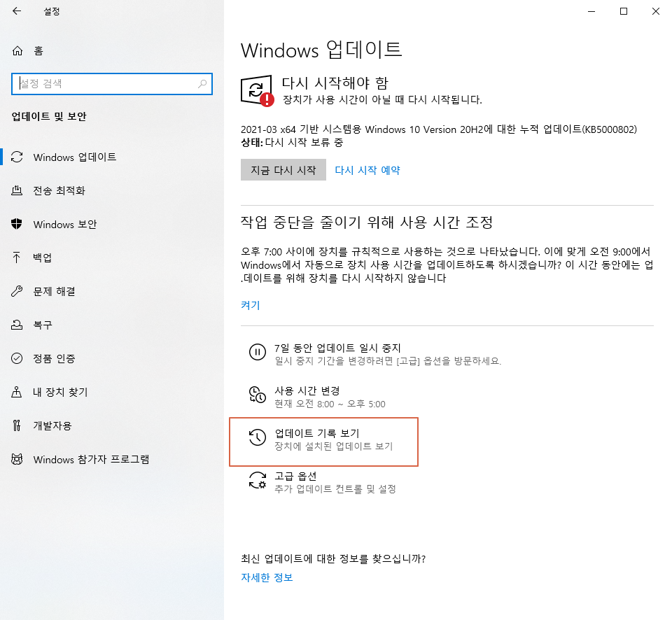Screen dimensions: 672x620
Task: Click the KB5000802 cumulative update text
Action: 439,129
